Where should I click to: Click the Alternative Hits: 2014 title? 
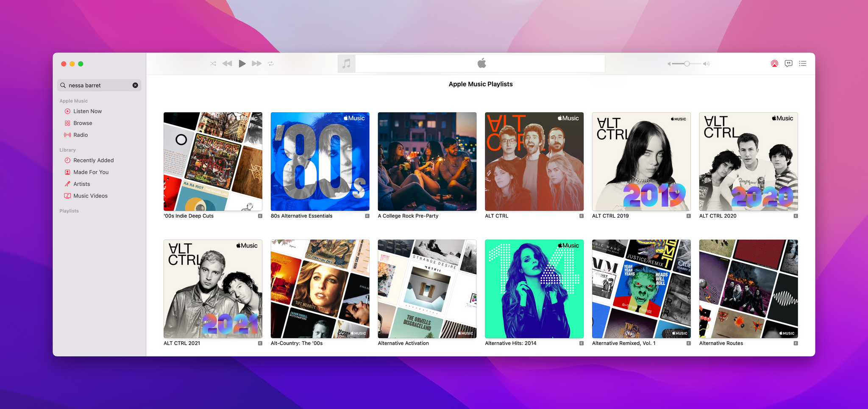(511, 343)
